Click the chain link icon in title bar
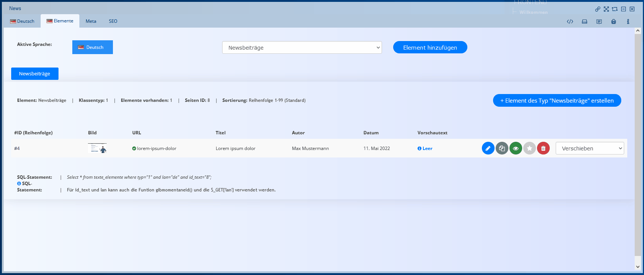The image size is (644, 275). point(598,9)
